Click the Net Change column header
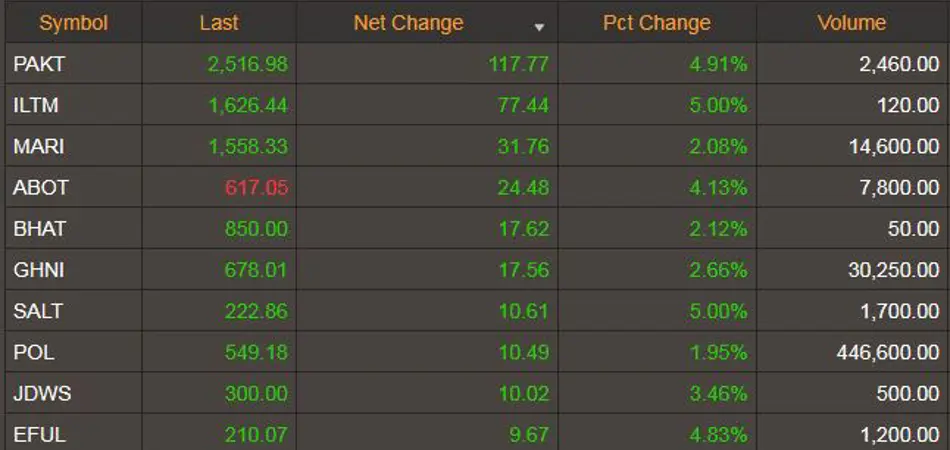Image resolution: width=950 pixels, height=450 pixels. tap(408, 22)
